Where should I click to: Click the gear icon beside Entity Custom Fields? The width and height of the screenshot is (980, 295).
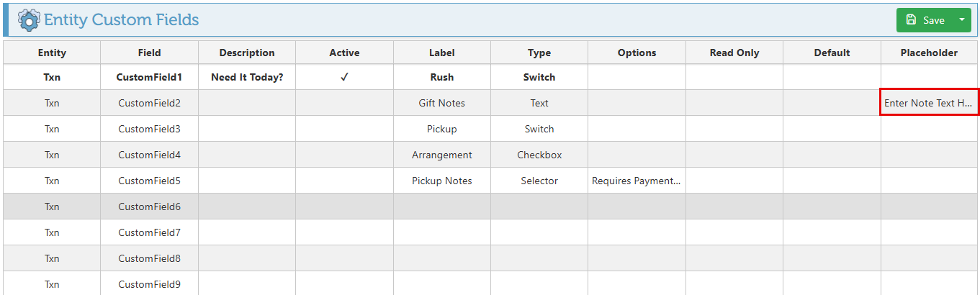tap(29, 20)
